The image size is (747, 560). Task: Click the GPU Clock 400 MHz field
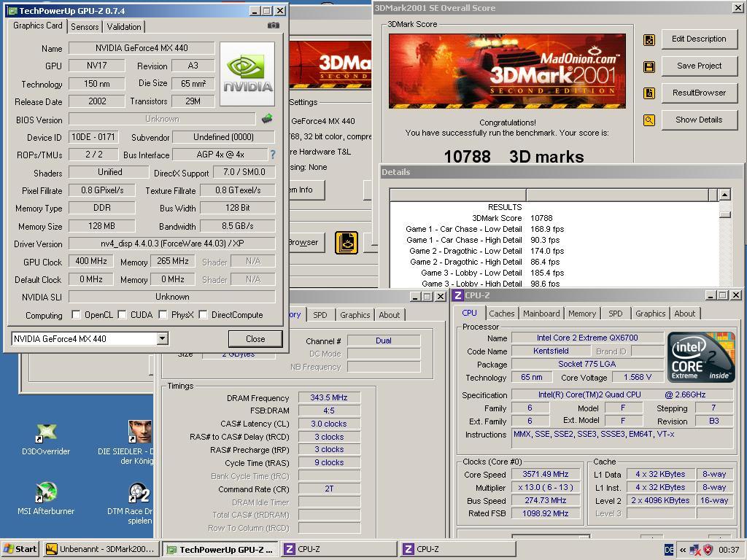tap(91, 261)
